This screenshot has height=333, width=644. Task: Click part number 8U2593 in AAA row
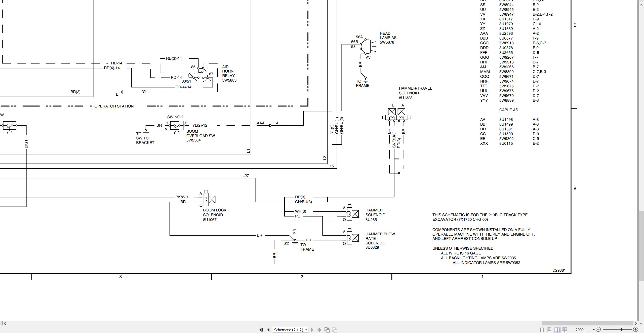[x=506, y=33]
